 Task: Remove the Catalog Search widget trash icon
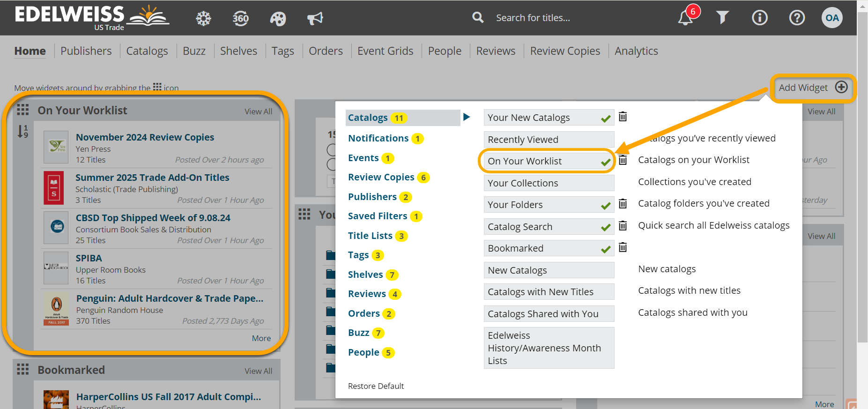tap(623, 225)
